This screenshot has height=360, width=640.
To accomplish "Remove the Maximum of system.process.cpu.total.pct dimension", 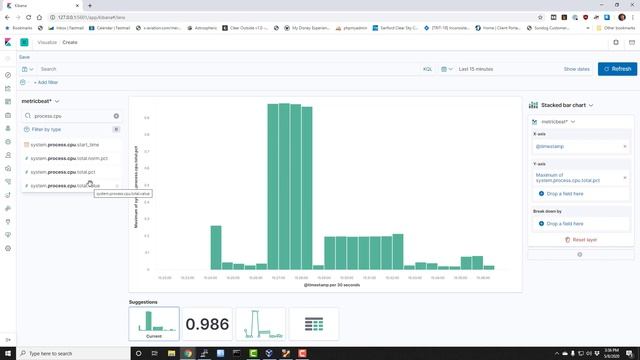I will [x=625, y=178].
